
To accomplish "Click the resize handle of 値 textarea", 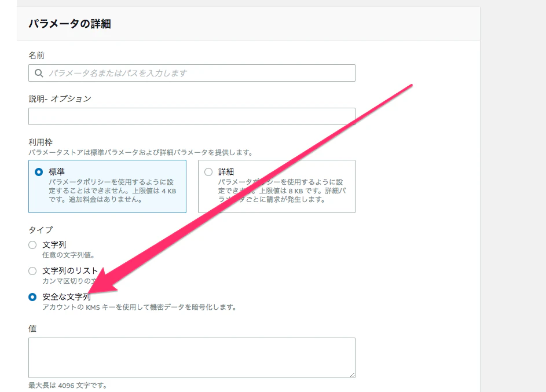I will point(353,375).
